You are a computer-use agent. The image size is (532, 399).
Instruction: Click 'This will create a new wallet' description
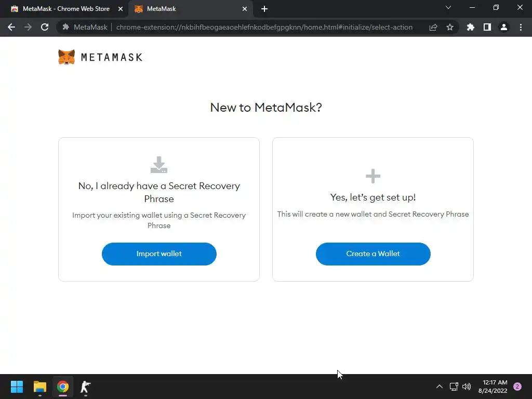pyautogui.click(x=373, y=214)
